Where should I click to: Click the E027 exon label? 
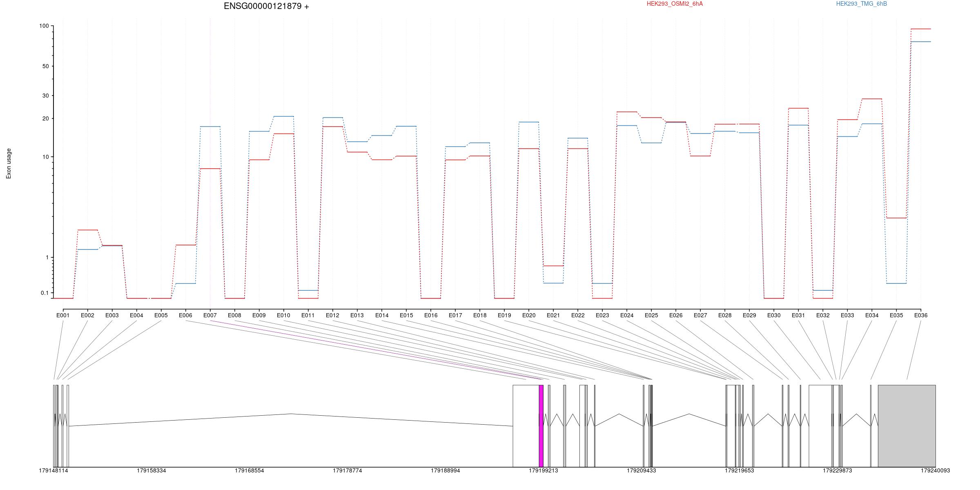coord(700,315)
